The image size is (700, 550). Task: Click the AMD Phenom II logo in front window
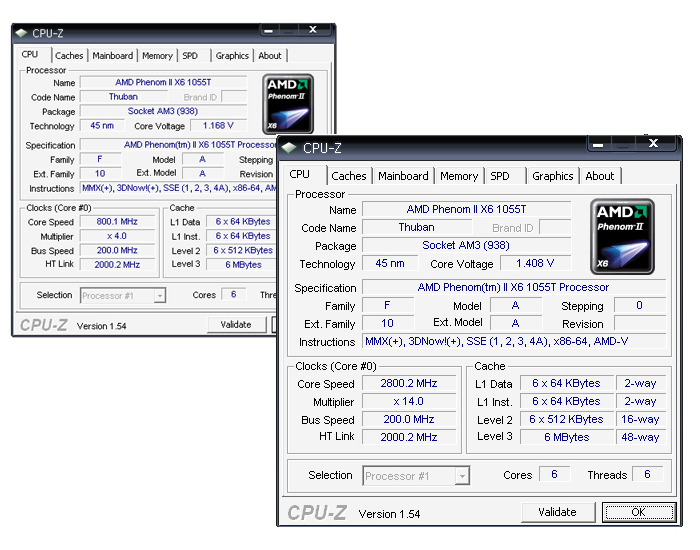622,236
